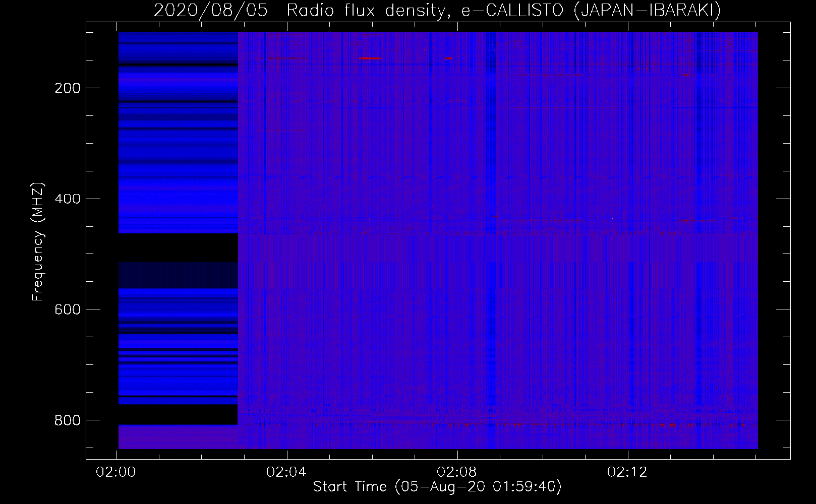The image size is (816, 504).
Task: Click the 200 frequency tick label
Action: pyautogui.click(x=68, y=89)
